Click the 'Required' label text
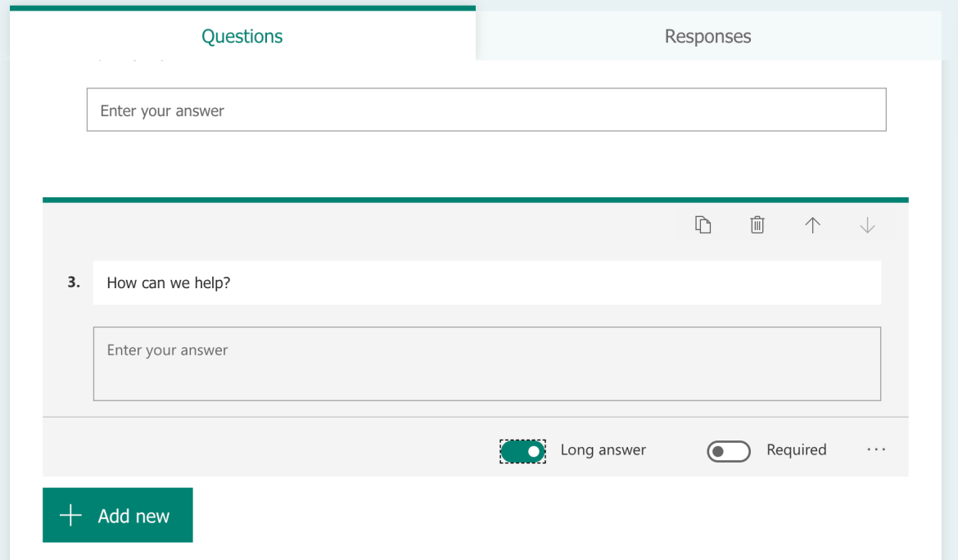Screen dimensions: 958x560 tap(796, 449)
